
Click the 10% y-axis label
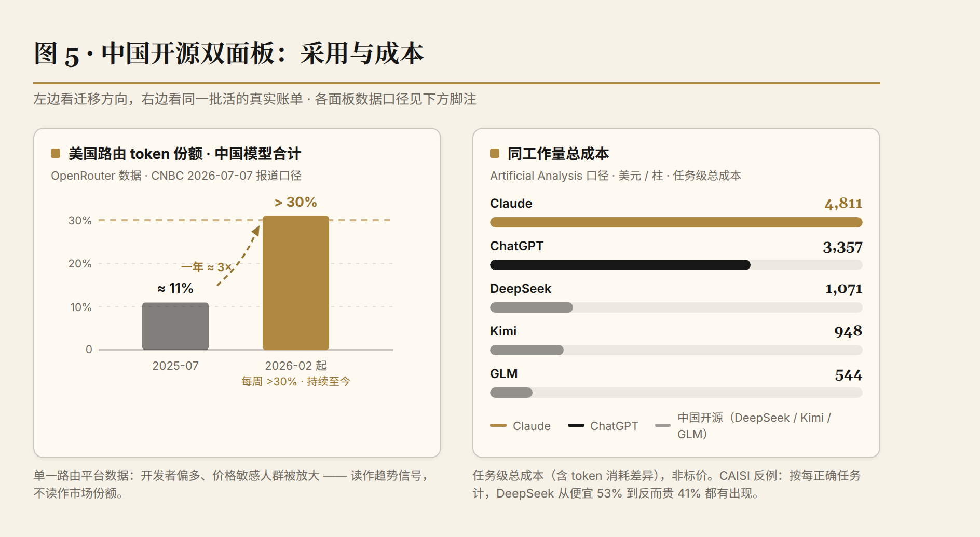[x=80, y=307]
